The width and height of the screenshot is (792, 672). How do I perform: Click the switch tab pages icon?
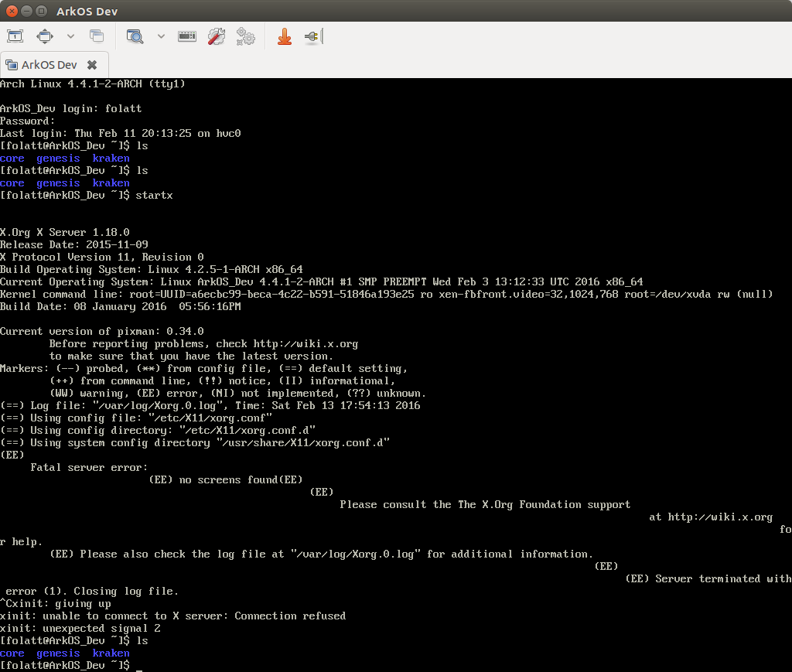tap(97, 36)
